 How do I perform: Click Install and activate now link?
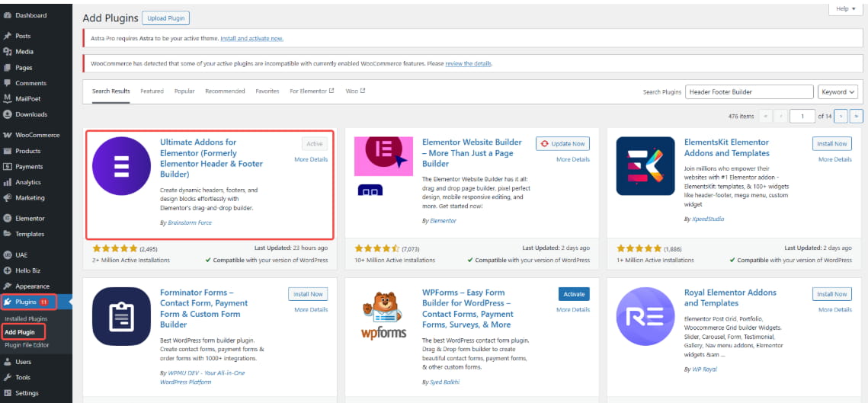click(252, 39)
